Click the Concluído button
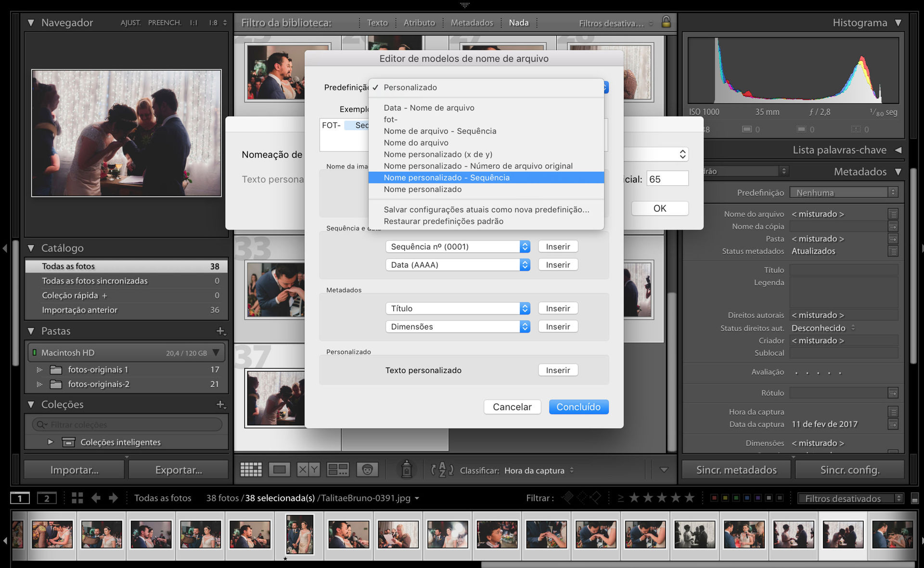Viewport: 924px width, 568px height. 578,407
